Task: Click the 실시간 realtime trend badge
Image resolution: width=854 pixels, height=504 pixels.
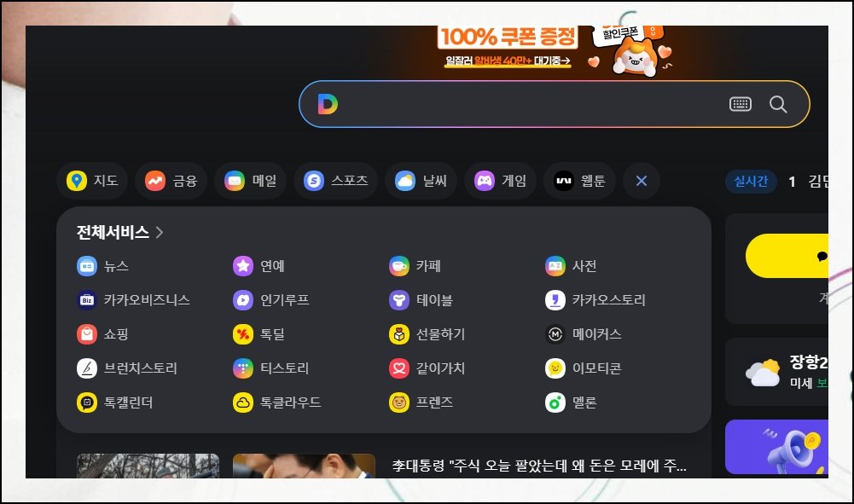Action: click(751, 182)
